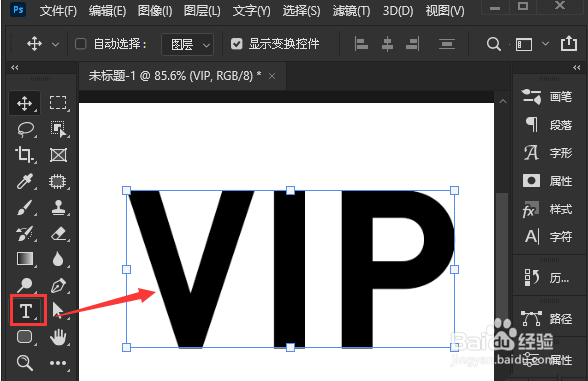Select the Eyedropper tool
588x381 pixels.
[25, 181]
